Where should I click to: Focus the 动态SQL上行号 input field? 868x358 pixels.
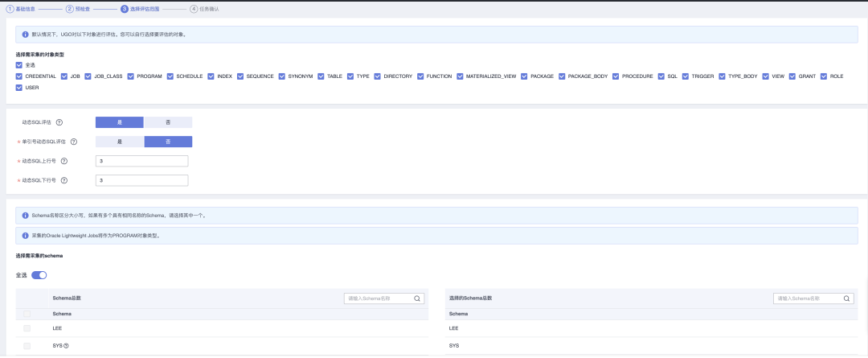click(x=141, y=161)
